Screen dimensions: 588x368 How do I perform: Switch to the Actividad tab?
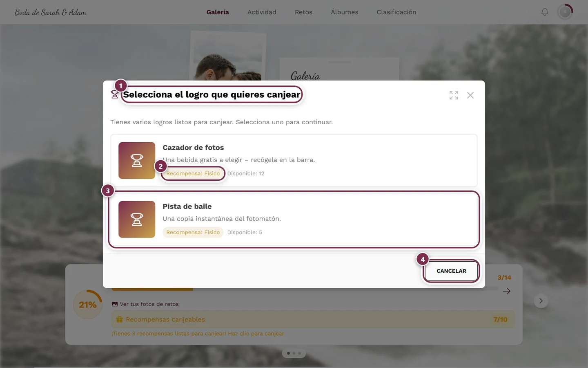(262, 12)
